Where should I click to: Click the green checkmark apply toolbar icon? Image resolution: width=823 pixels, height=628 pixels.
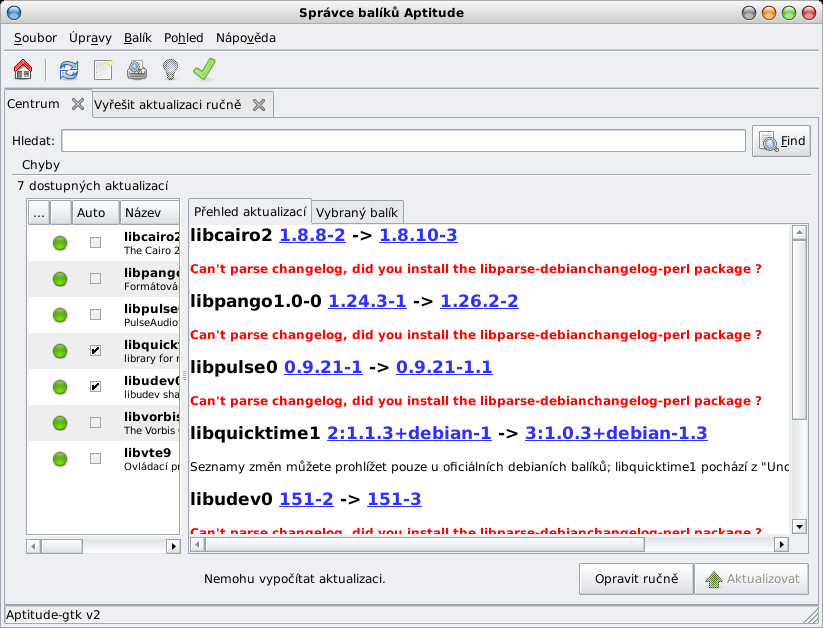click(x=204, y=69)
